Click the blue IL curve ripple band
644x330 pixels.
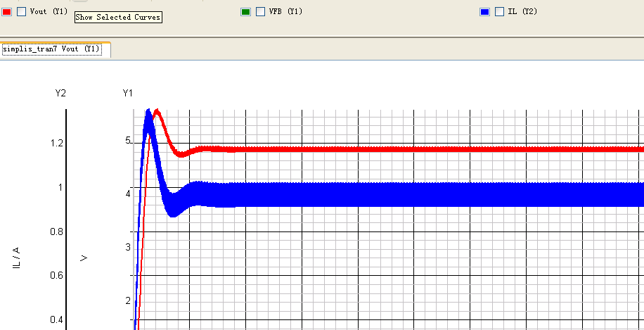422,194
